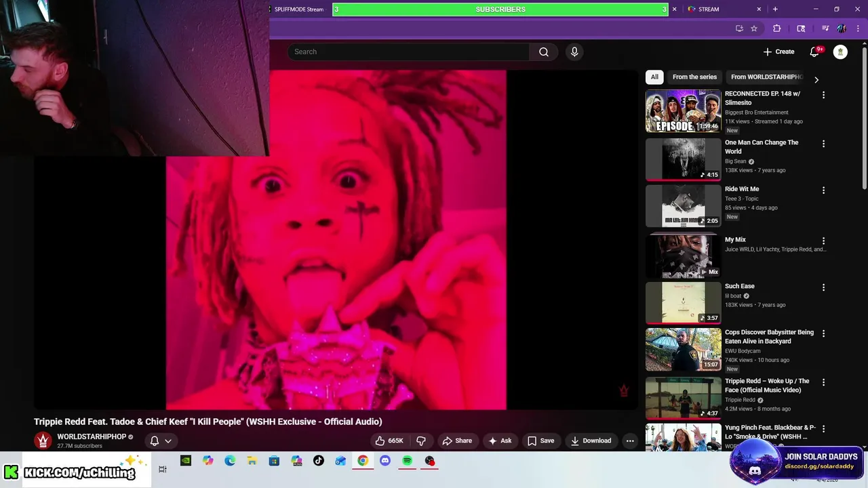This screenshot has width=868, height=488.
Task: Activate voice search microphone icon
Action: (x=574, y=52)
